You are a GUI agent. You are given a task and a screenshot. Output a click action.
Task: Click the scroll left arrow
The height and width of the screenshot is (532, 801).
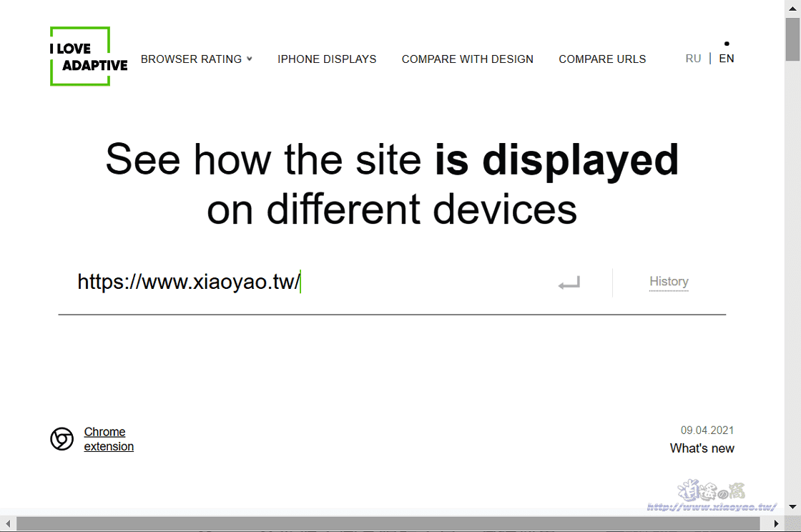coord(8,524)
